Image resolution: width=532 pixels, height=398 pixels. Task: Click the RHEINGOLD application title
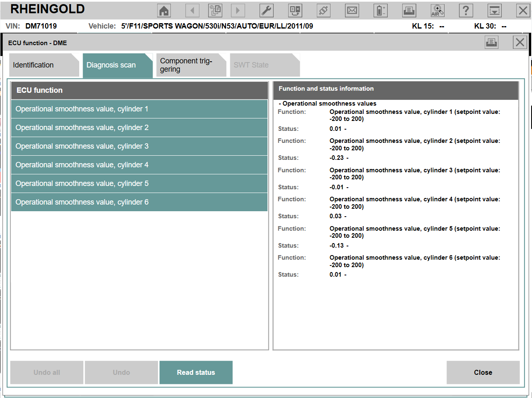48,9
